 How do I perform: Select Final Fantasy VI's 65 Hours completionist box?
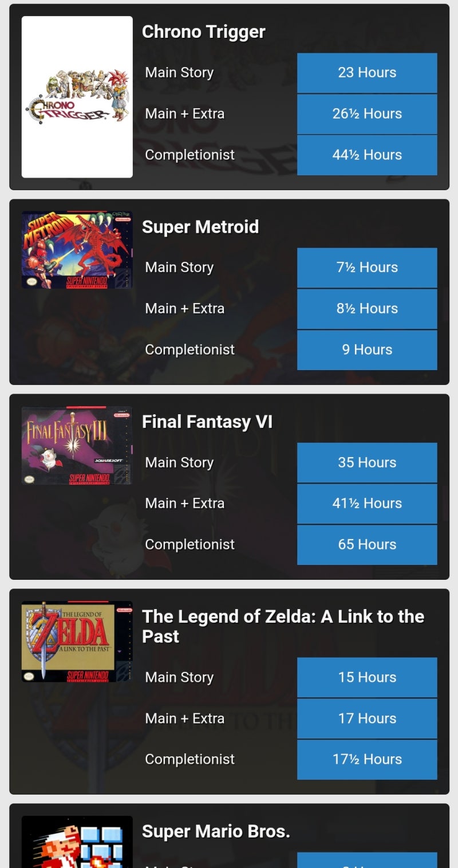point(367,544)
